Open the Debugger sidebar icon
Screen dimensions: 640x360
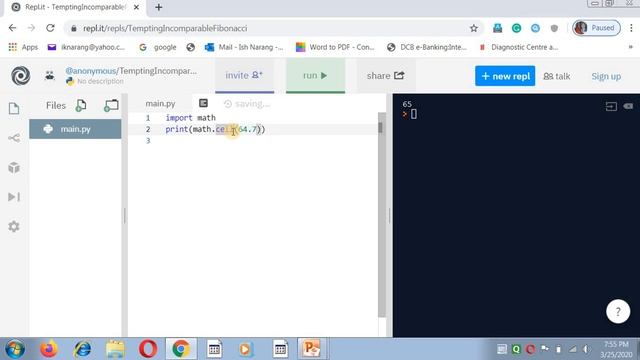click(14, 197)
